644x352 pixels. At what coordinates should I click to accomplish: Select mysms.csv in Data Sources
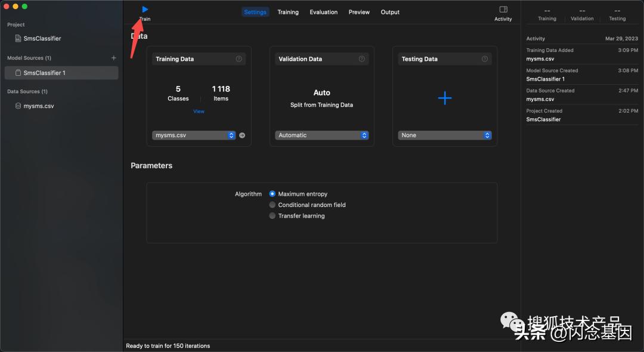(39, 106)
